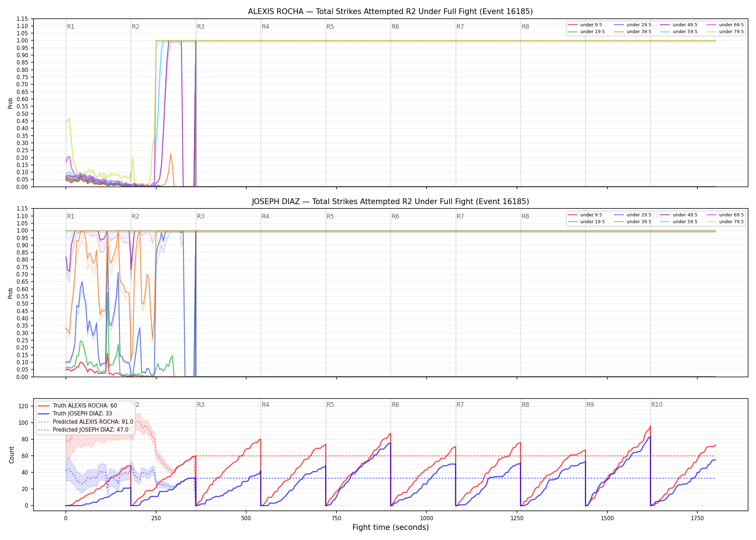The image size is (756, 540).
Task: Click the R5 round marker in top chart
Action: [x=330, y=27]
